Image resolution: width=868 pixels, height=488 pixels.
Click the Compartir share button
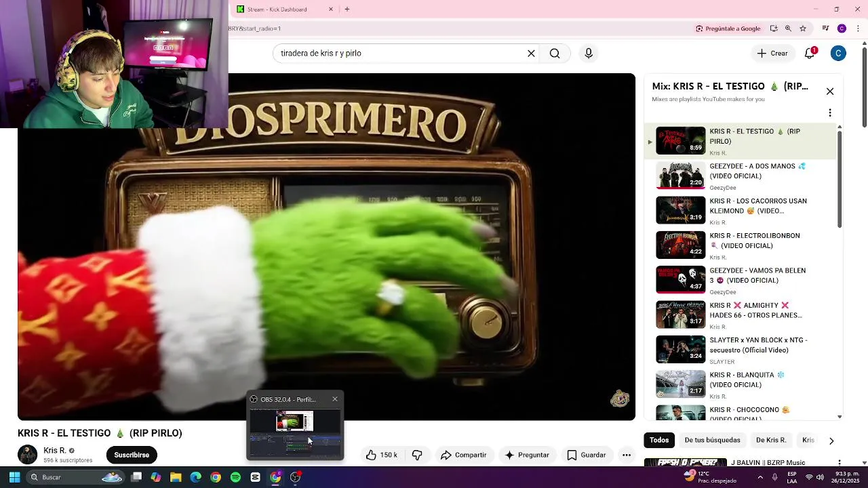coord(464,455)
